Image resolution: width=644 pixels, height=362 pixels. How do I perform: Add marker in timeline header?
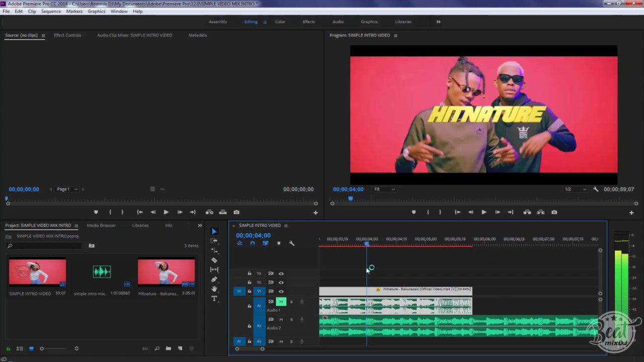click(x=279, y=243)
